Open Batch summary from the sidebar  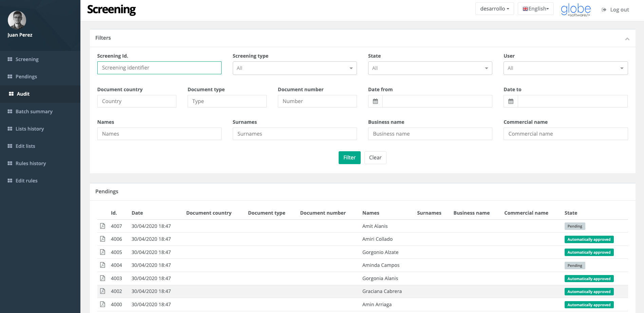pyautogui.click(x=34, y=112)
